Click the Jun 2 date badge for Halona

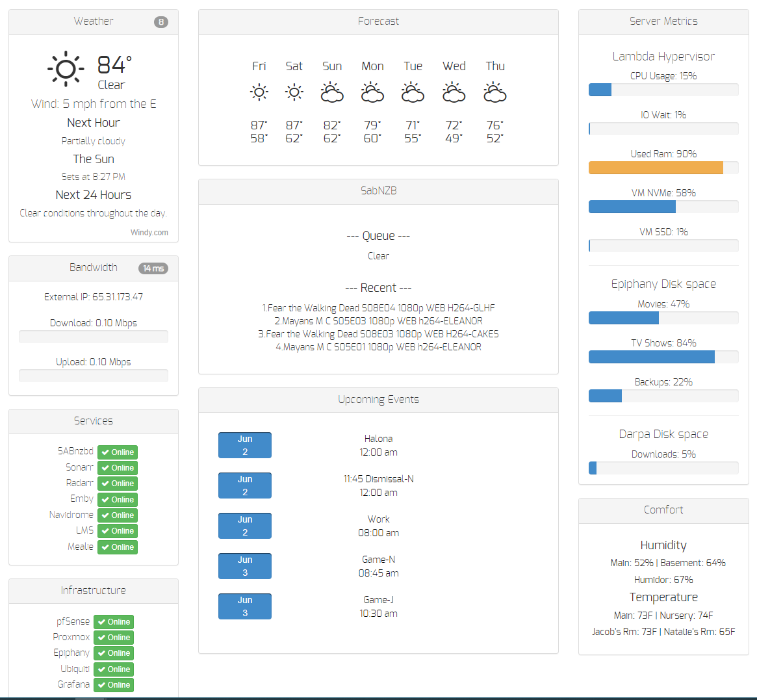pyautogui.click(x=245, y=445)
